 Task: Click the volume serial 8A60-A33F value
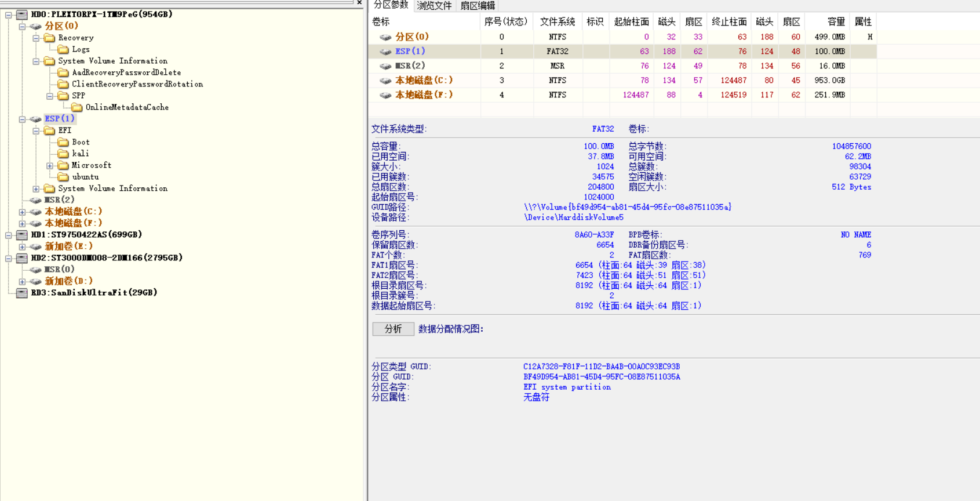594,235
